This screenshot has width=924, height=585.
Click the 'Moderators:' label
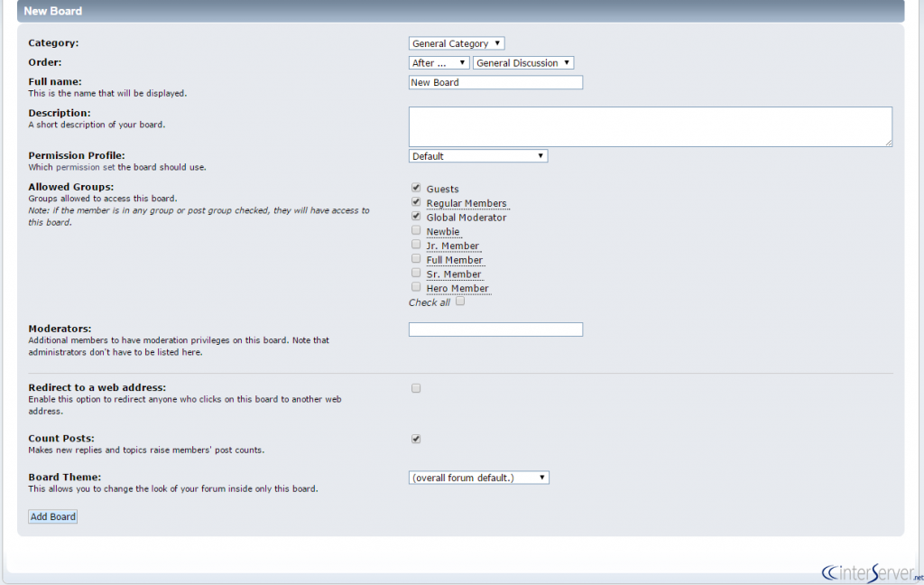tap(60, 329)
